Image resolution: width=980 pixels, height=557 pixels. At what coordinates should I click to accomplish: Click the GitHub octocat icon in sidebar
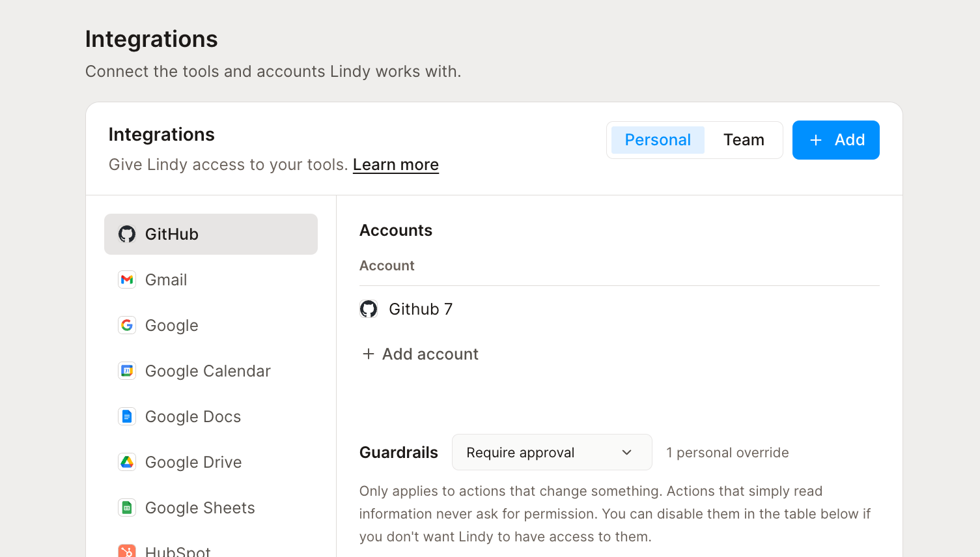pyautogui.click(x=127, y=234)
